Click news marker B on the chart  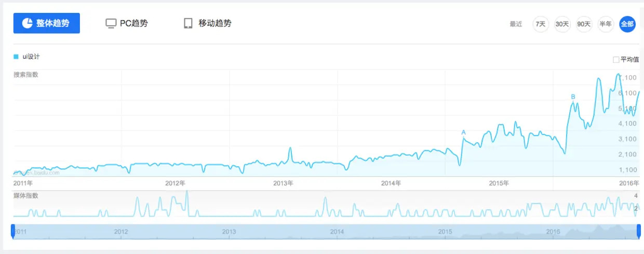[573, 97]
